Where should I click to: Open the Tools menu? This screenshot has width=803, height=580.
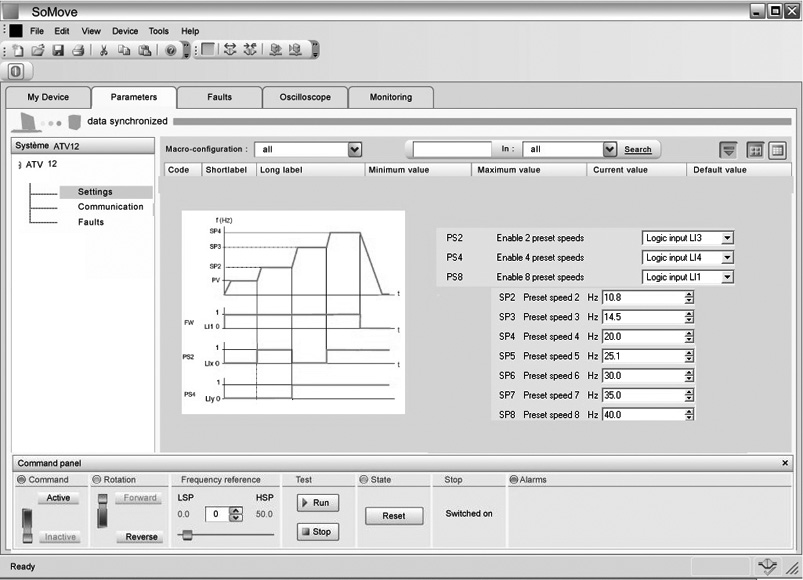click(159, 31)
